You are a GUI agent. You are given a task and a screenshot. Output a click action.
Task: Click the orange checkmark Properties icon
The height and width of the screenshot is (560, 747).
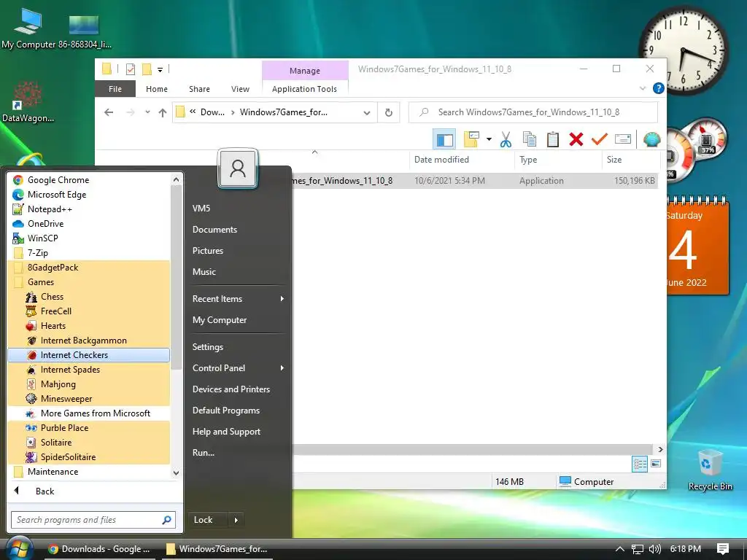coord(600,139)
